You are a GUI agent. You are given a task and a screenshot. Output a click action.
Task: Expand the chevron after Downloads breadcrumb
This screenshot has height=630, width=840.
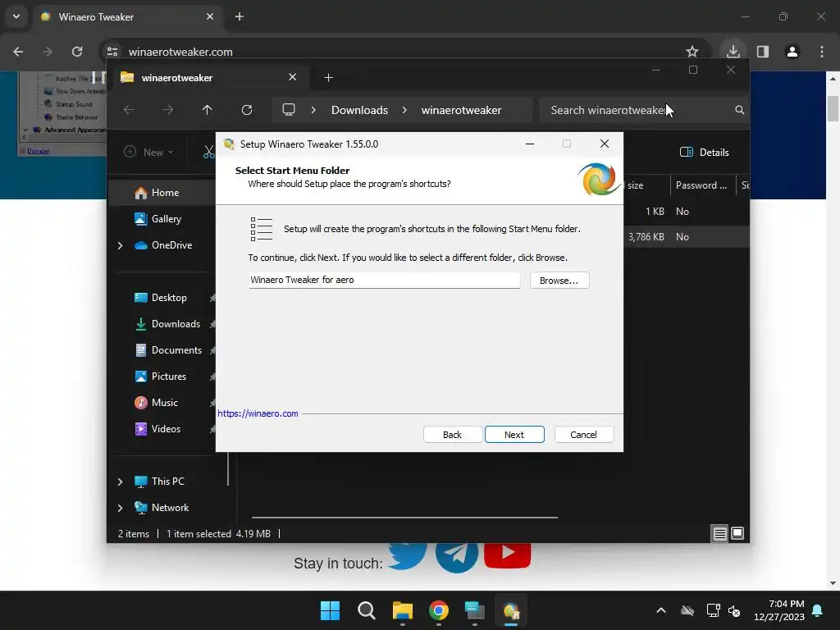(404, 110)
